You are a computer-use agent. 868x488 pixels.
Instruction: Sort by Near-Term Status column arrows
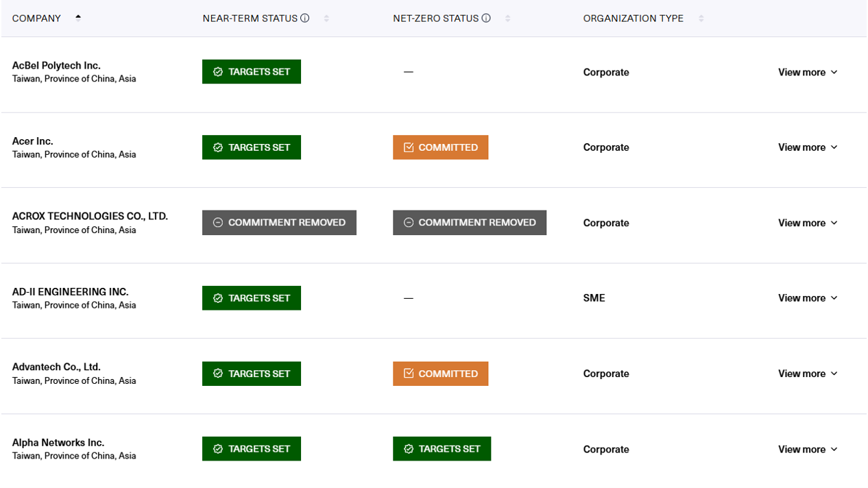(x=326, y=19)
